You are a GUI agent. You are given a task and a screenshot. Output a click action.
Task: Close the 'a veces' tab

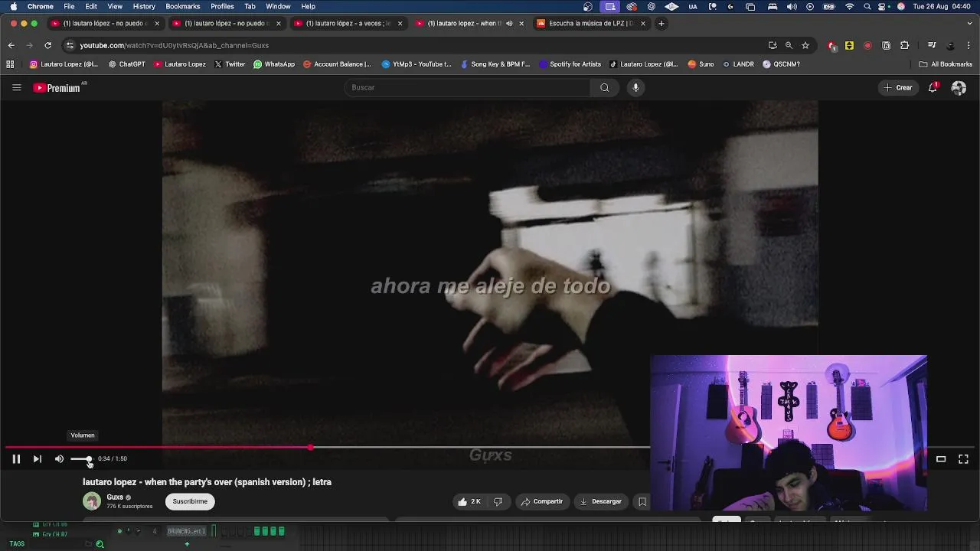click(400, 23)
